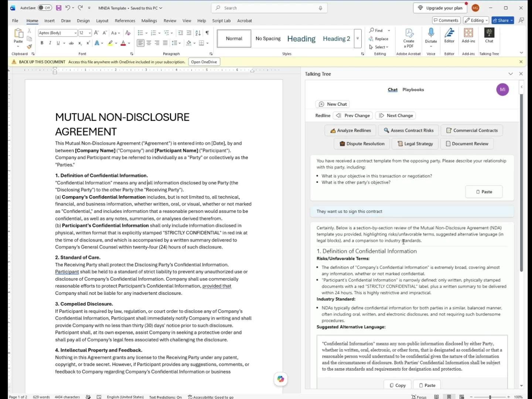Open Share dropdown
The height and width of the screenshot is (399, 532).
(x=512, y=20)
